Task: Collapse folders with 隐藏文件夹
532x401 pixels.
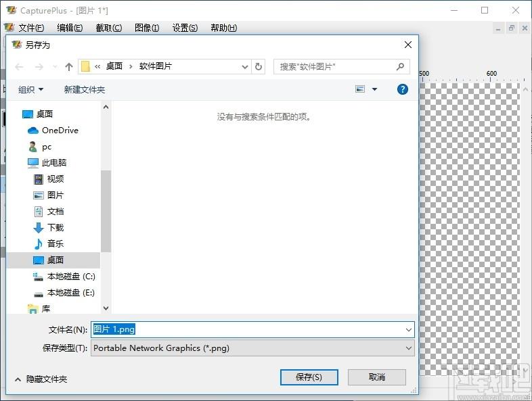Action: click(x=41, y=379)
